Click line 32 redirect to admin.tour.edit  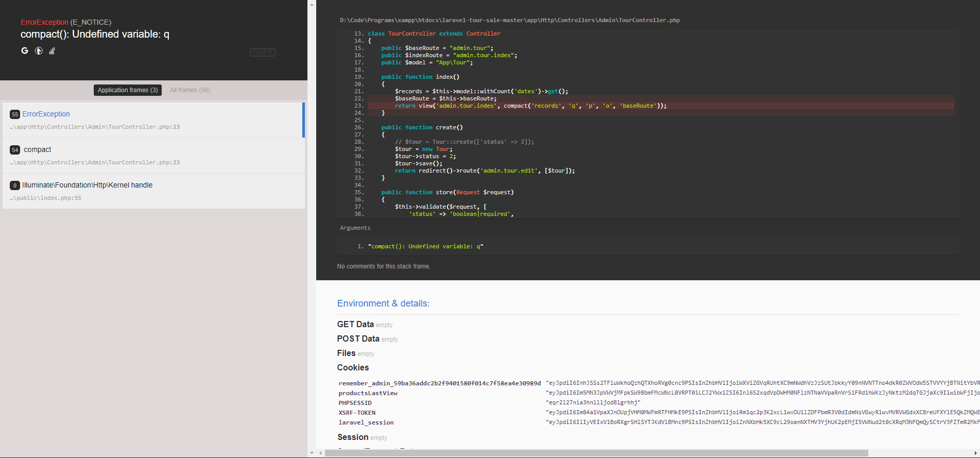click(x=485, y=171)
